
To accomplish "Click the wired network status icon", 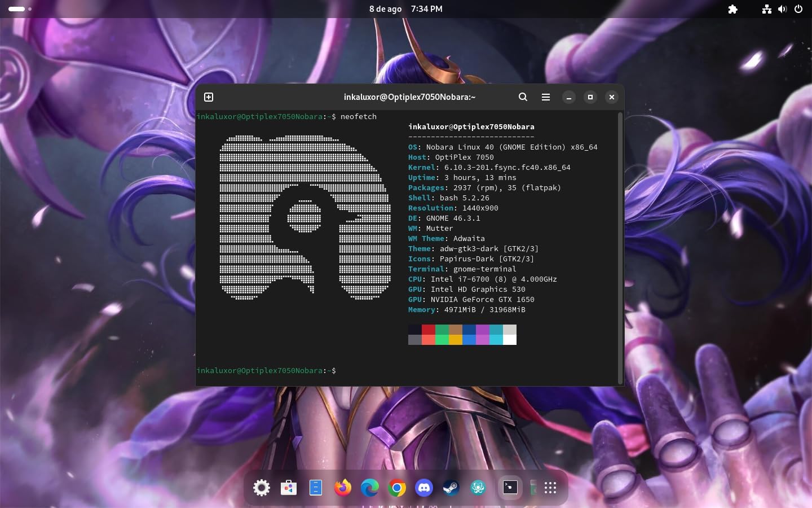I will point(767,9).
